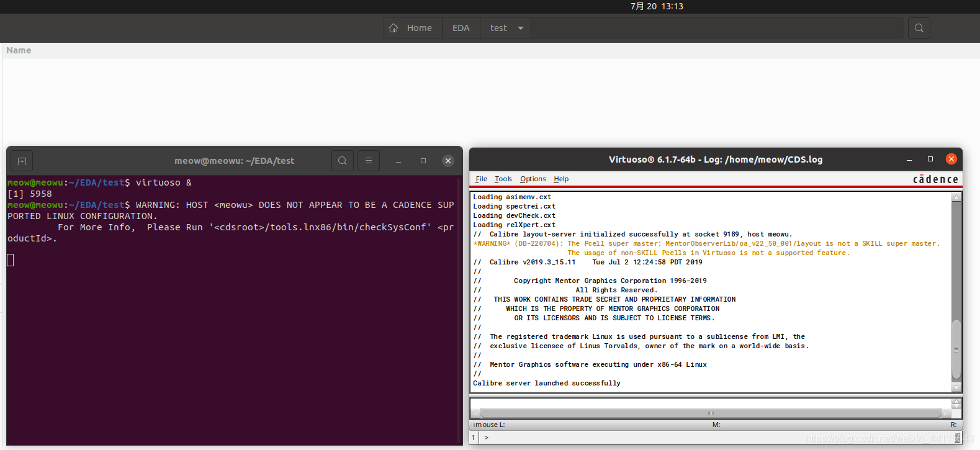
Task: Open the Tools menu in Virtuoso
Action: 503,179
